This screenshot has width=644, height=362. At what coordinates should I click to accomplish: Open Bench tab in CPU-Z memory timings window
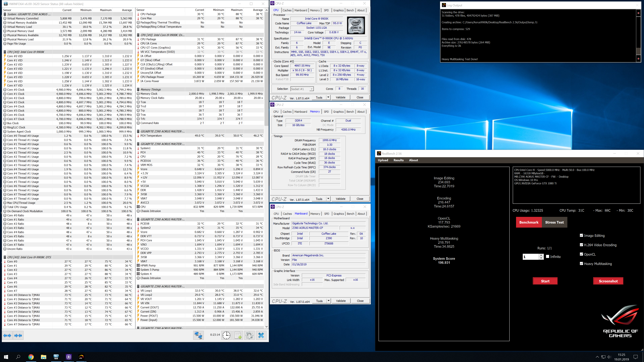click(350, 112)
